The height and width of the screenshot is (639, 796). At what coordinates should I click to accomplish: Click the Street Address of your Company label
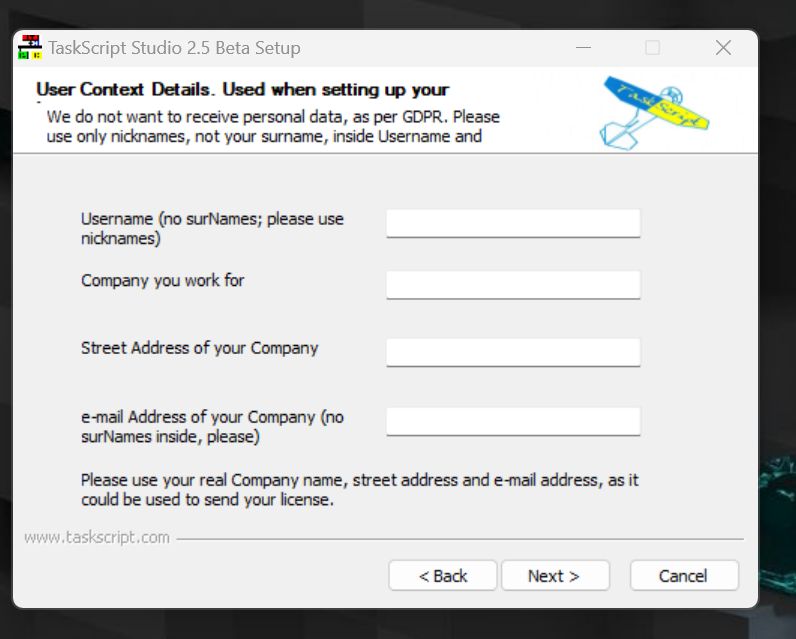[x=200, y=348]
